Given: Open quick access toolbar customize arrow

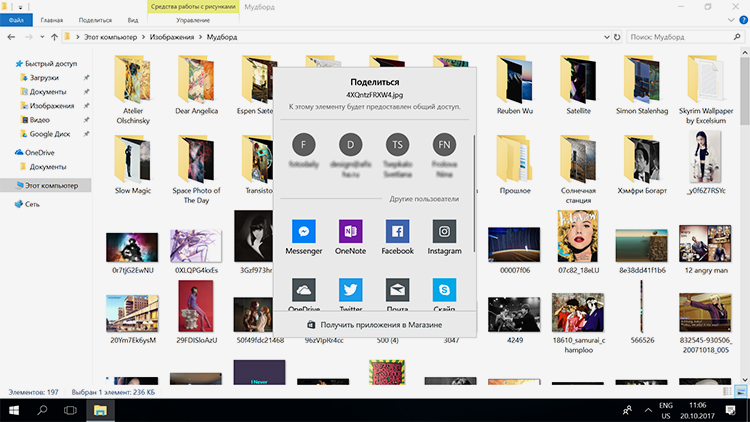Looking at the screenshot, I should pyautogui.click(x=20, y=7).
